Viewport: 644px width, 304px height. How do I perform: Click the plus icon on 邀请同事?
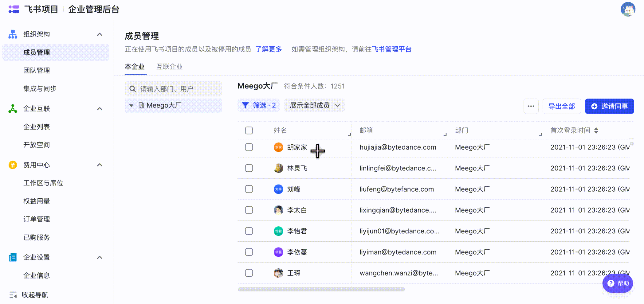pos(594,106)
